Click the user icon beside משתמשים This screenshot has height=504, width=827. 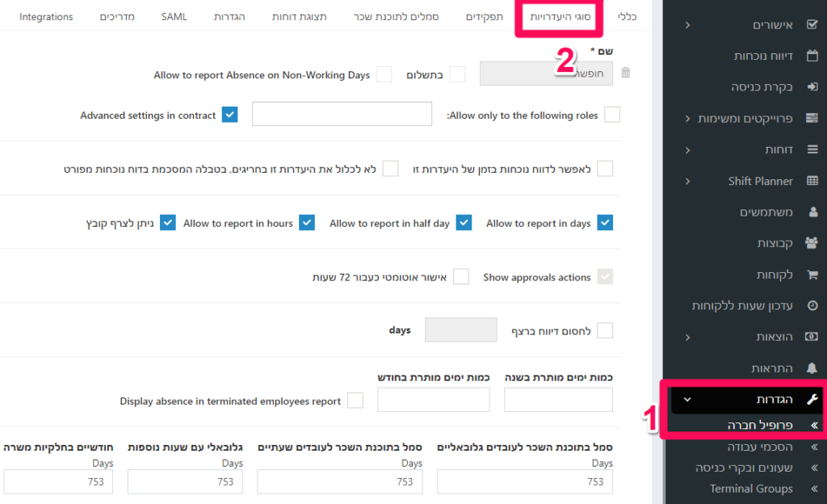coord(812,212)
